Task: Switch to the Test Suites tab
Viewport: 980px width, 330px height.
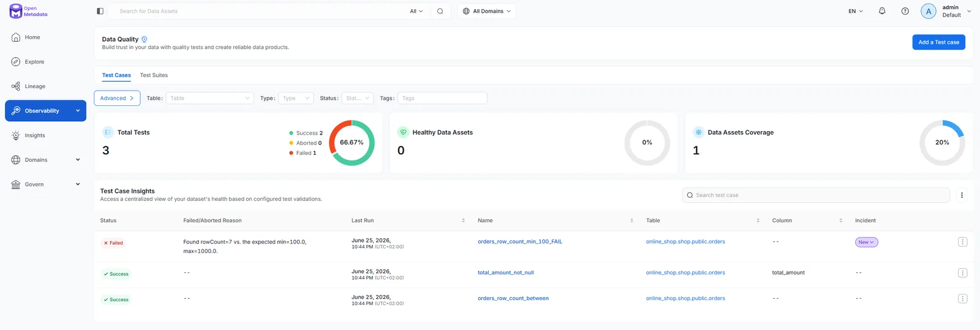Action: click(x=154, y=75)
